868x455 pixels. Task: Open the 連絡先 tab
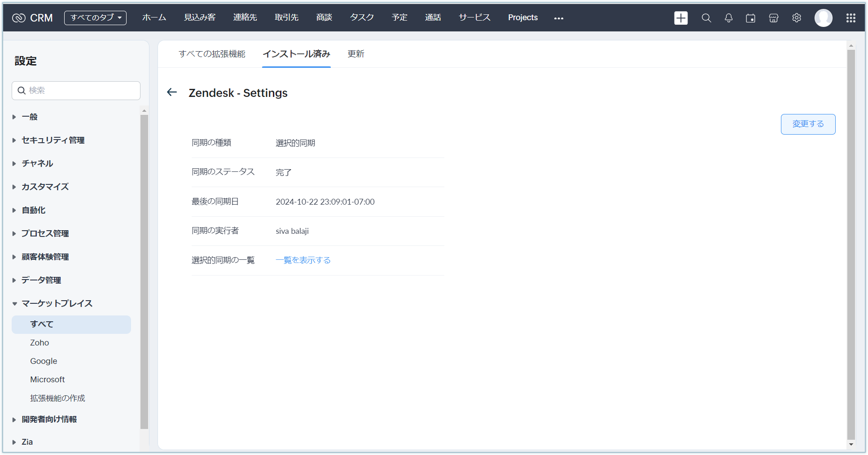coord(245,17)
